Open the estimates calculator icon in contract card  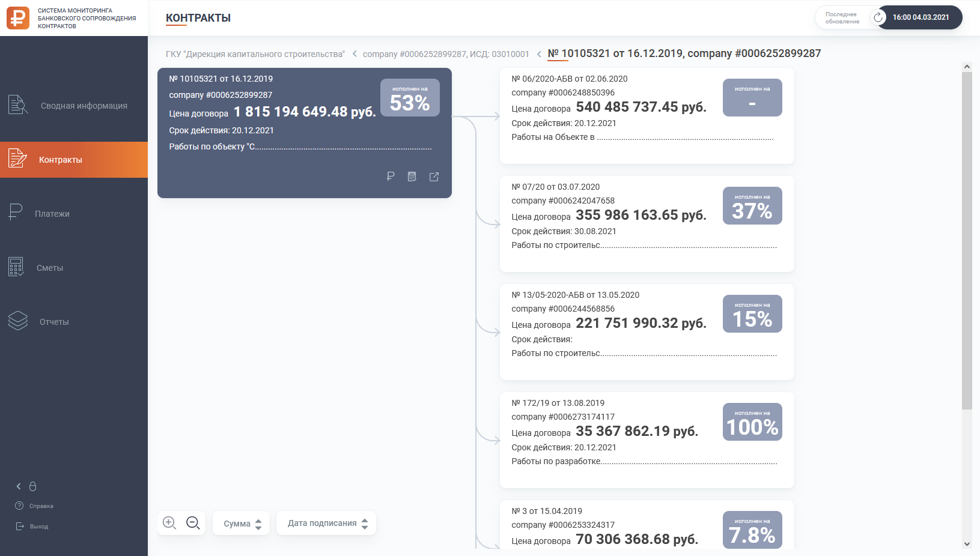412,177
